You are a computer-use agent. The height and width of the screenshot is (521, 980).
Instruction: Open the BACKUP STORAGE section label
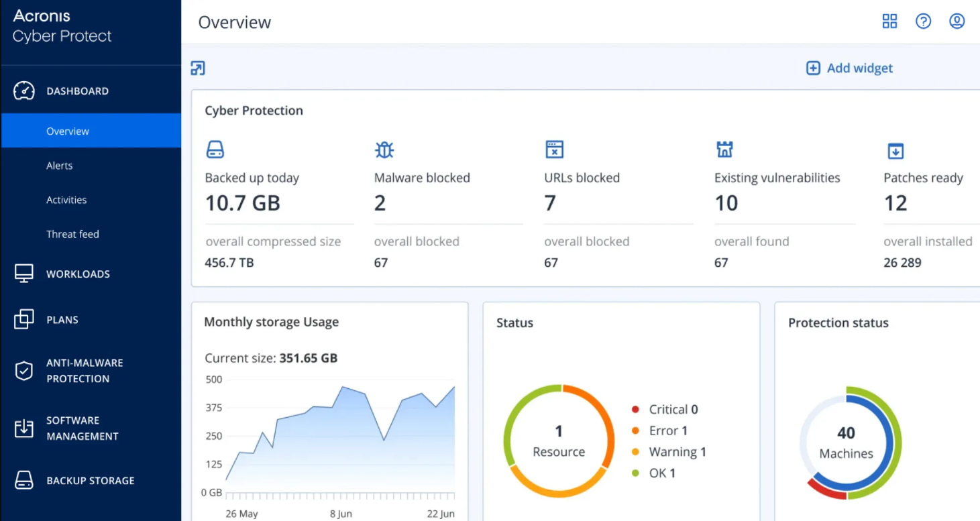tap(91, 481)
